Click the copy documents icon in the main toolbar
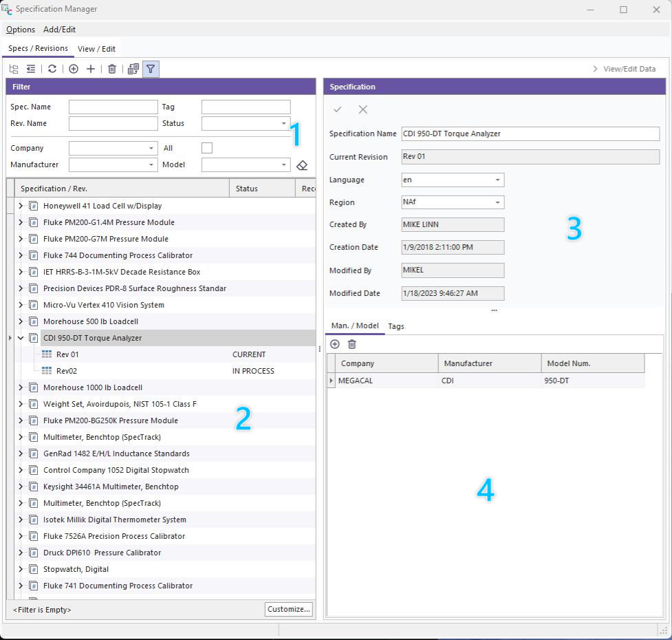 coord(133,69)
